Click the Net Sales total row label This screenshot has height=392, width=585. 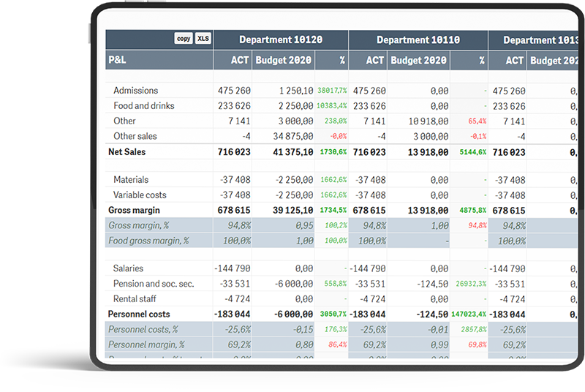pos(127,152)
